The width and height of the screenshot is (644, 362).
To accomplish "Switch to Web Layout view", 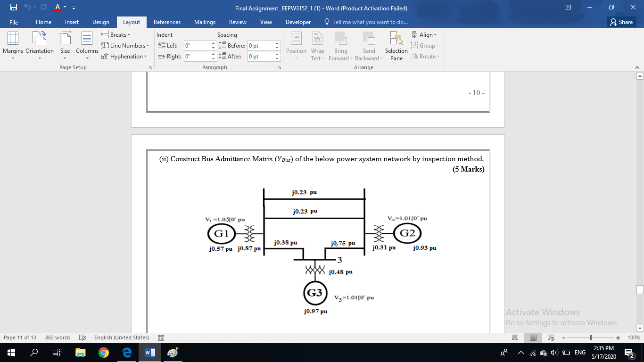I will pos(550,337).
